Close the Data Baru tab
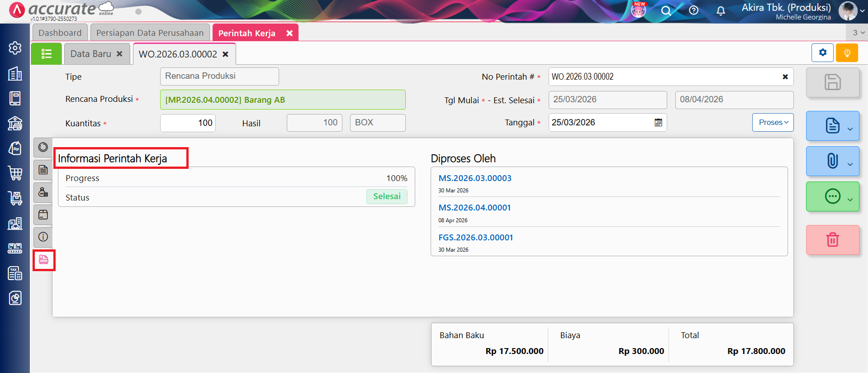This screenshot has width=868, height=373. point(119,54)
